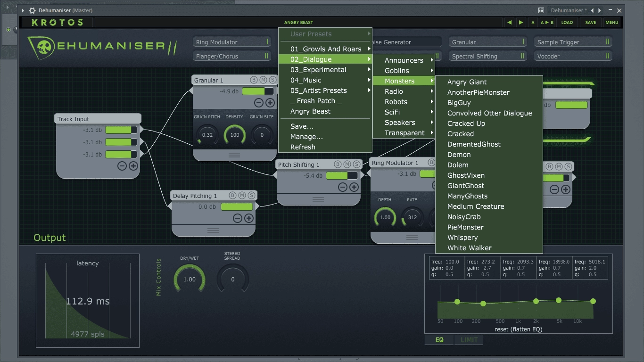Select Demon preset
Screen dimensions: 644x362
tap(489, 155)
